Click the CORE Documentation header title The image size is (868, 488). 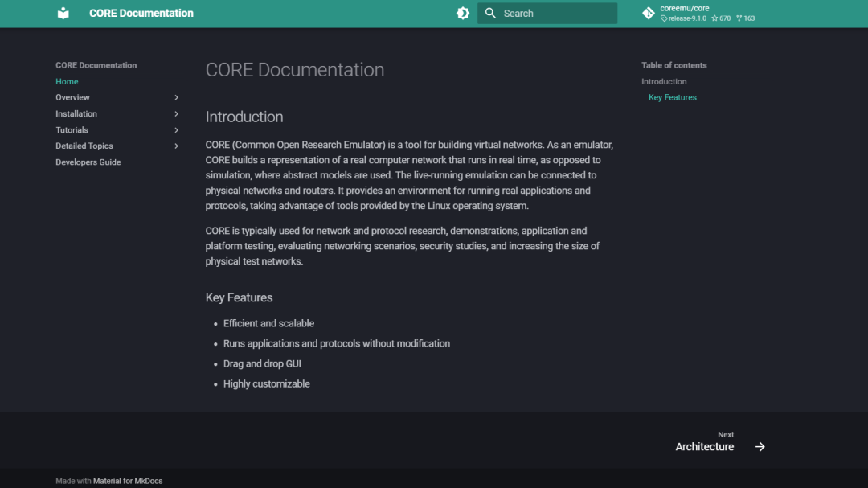(x=141, y=14)
